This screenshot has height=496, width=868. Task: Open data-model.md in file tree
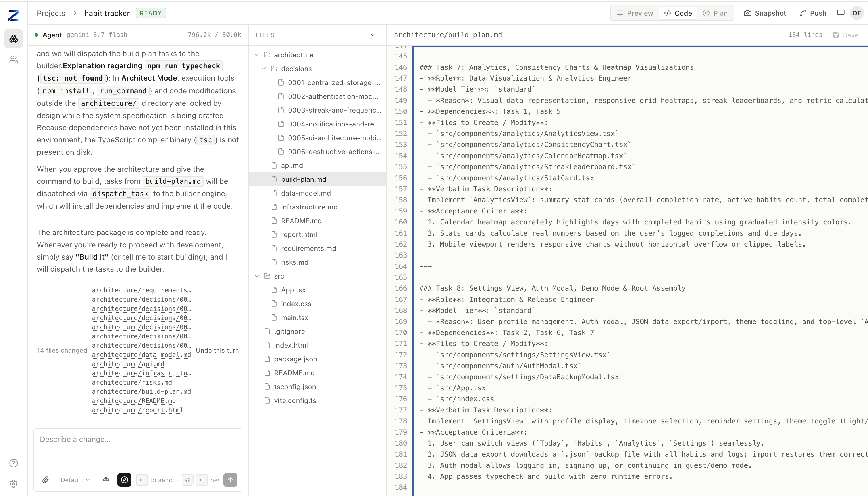pyautogui.click(x=318, y=193)
